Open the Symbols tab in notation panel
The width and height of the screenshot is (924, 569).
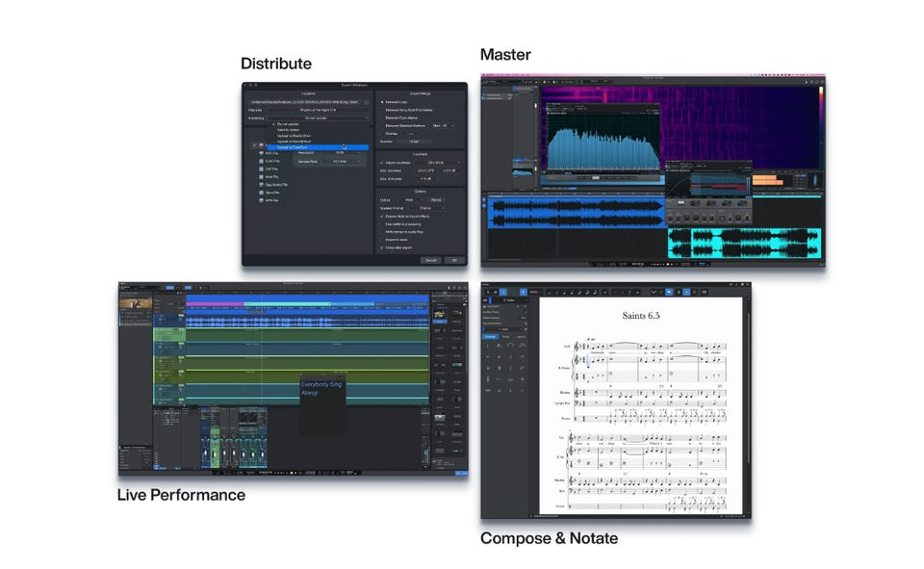click(x=491, y=336)
